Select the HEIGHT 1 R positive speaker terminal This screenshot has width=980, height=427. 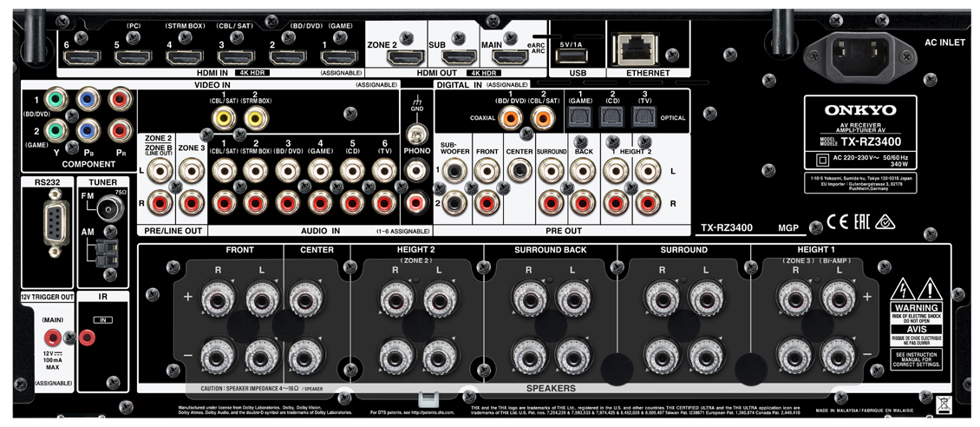[795, 299]
